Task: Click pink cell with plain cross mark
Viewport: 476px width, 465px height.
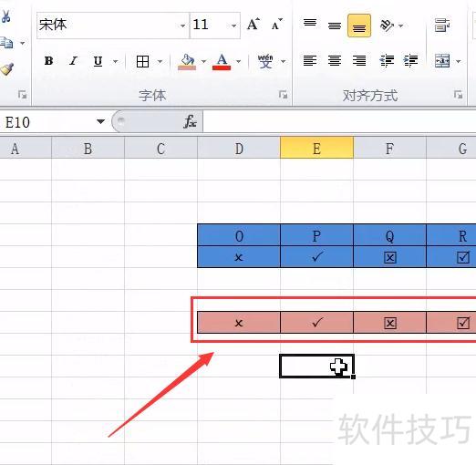Action: [x=239, y=323]
